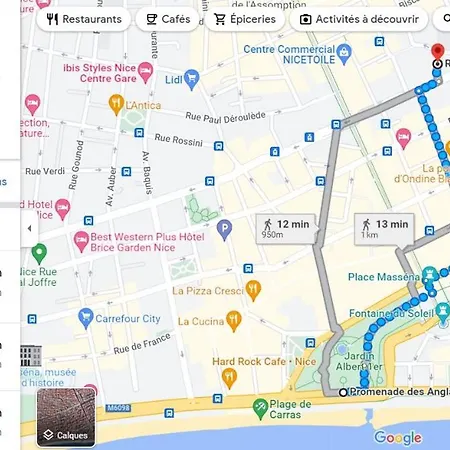Open the Calques layers thumbnail

tap(66, 417)
